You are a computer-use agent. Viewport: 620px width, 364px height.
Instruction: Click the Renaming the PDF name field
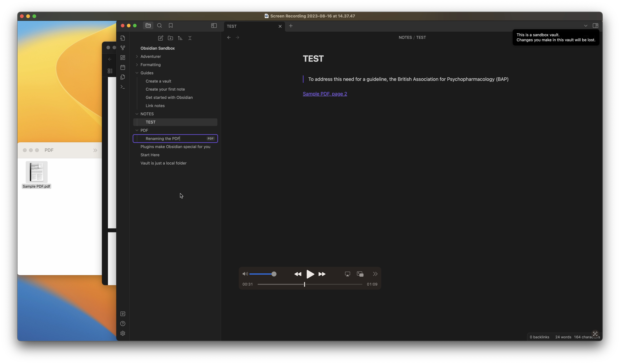[x=175, y=138]
